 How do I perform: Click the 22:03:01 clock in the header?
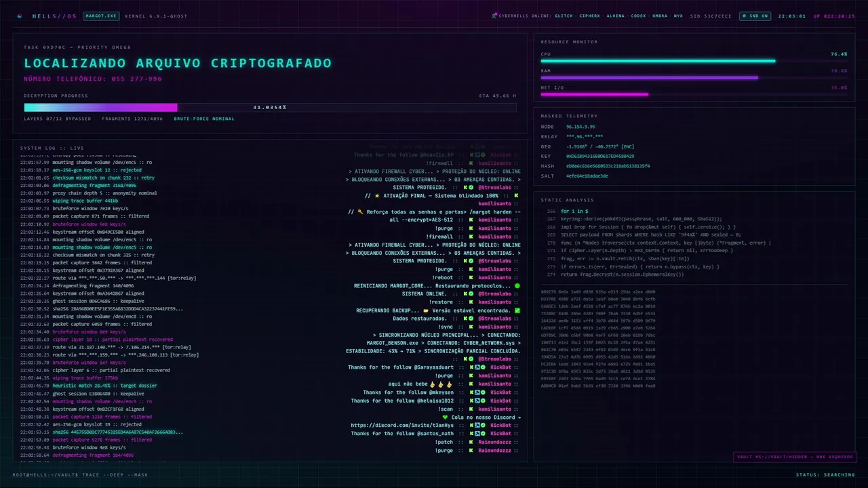792,16
